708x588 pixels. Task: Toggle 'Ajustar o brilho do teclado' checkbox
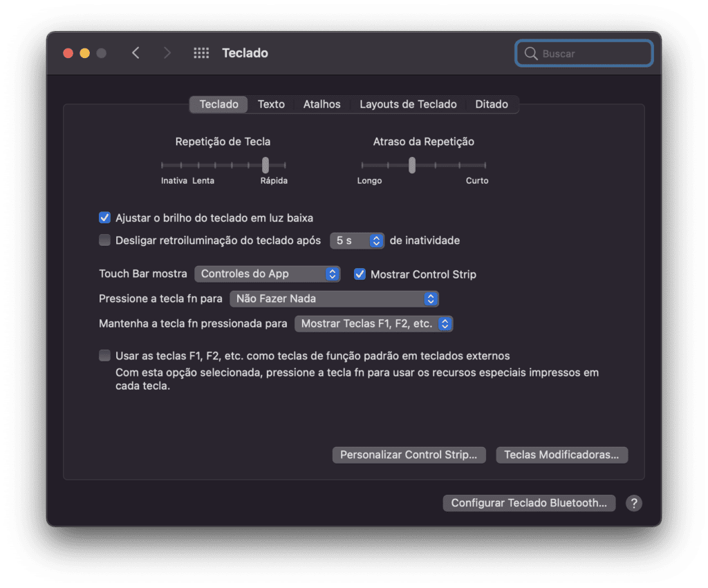point(105,218)
